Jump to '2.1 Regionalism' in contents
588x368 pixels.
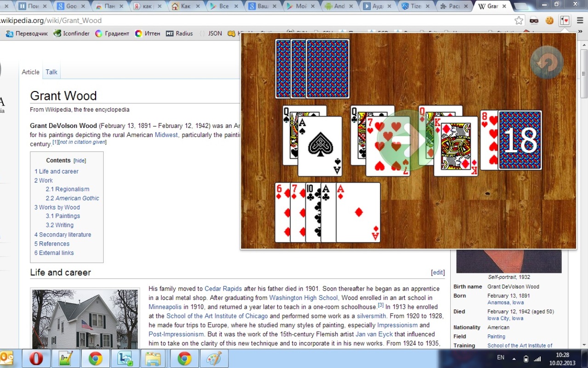tap(68, 189)
